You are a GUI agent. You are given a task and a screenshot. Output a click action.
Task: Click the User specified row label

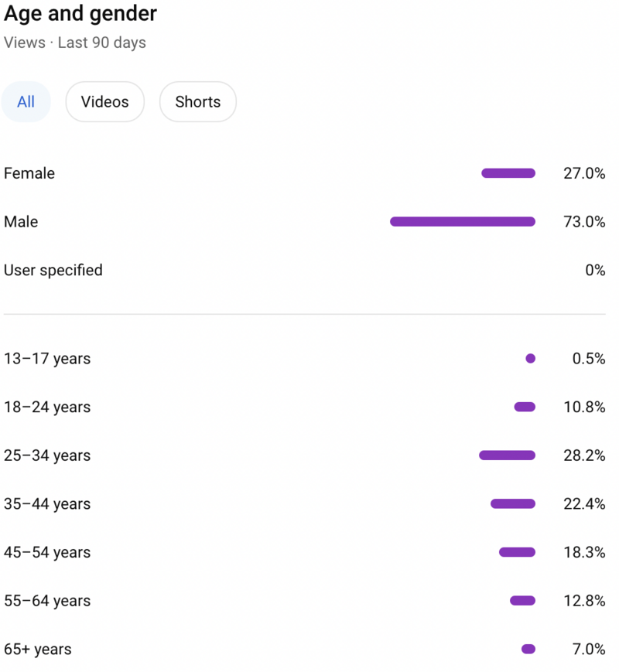coord(53,271)
